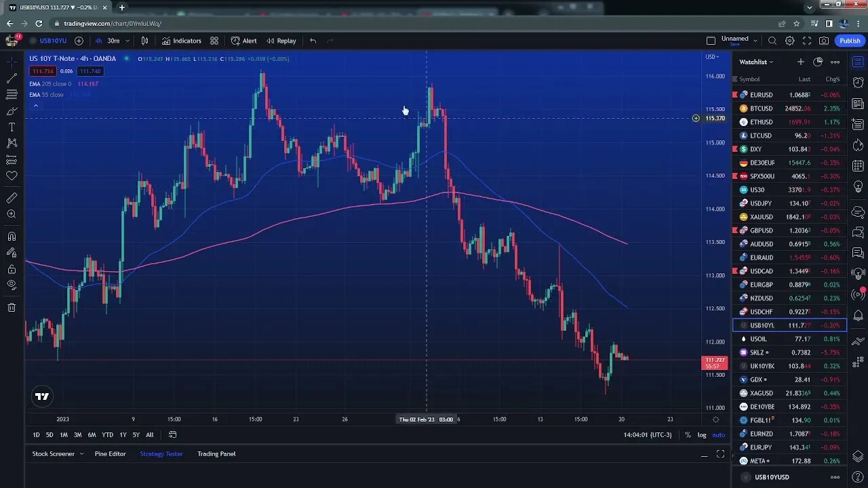Open the Chrome tab search dropdown
Viewport: 868px width, 488px height.
809,7
